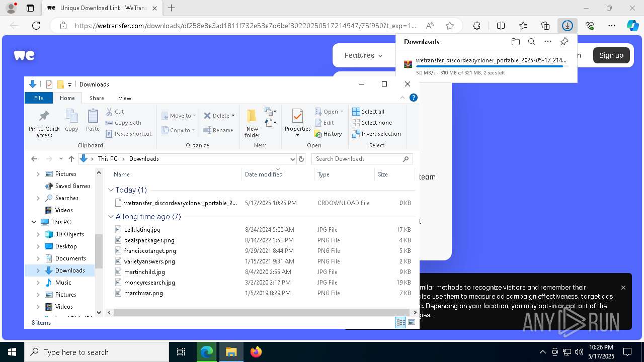Click Paste shortcut in ribbon
Screen dimensions: 644x362
click(128, 134)
